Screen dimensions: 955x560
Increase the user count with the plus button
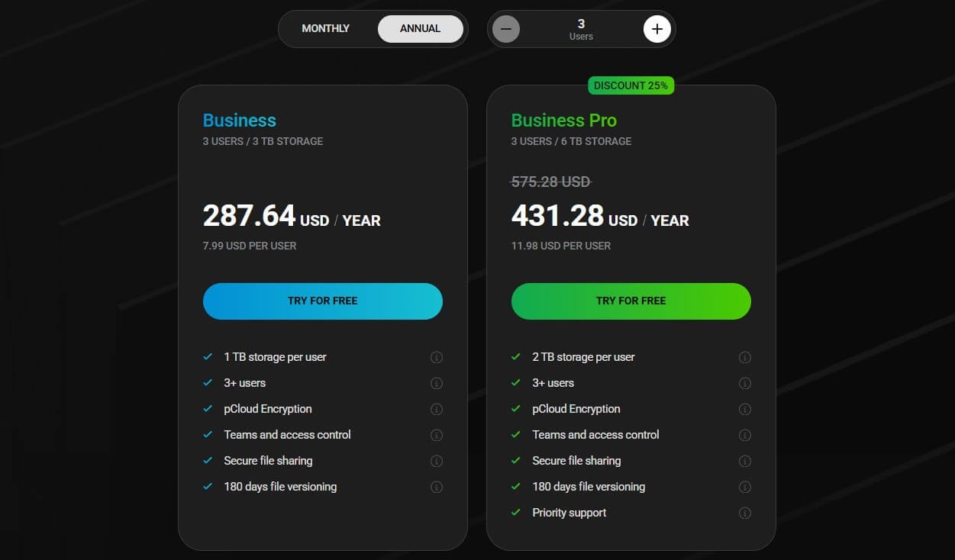[x=657, y=29]
